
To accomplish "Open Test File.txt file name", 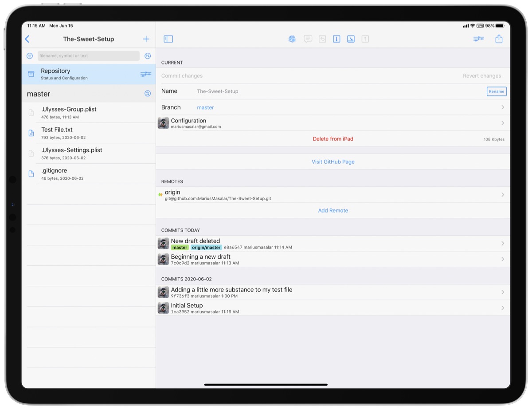I will click(x=57, y=130).
